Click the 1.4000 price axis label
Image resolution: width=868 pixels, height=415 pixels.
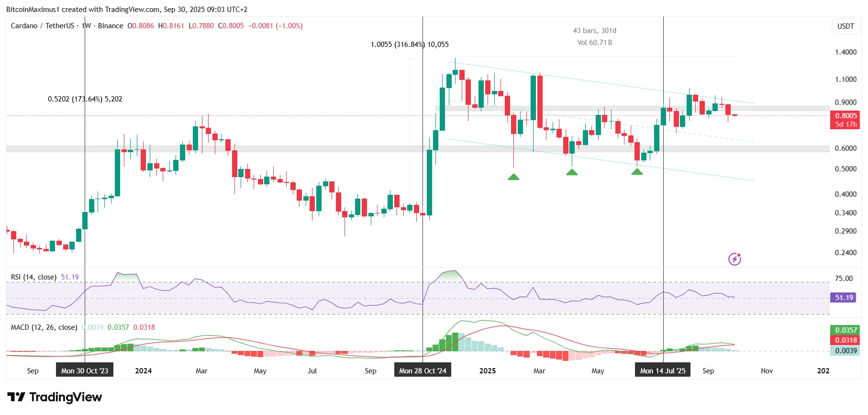(x=846, y=52)
